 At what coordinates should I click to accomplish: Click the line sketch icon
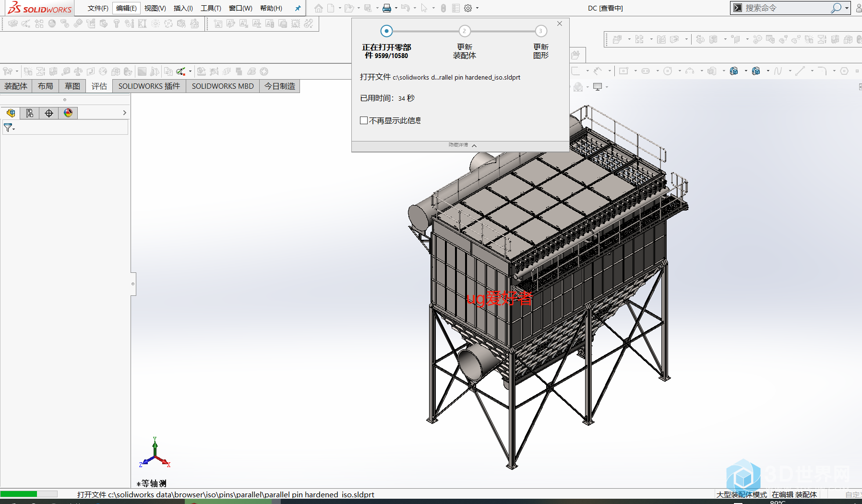pyautogui.click(x=800, y=71)
